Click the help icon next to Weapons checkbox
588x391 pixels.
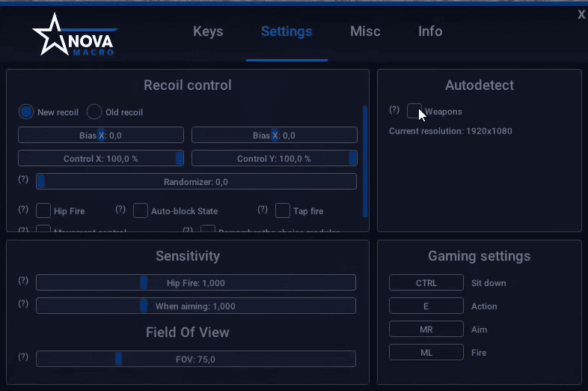394,110
